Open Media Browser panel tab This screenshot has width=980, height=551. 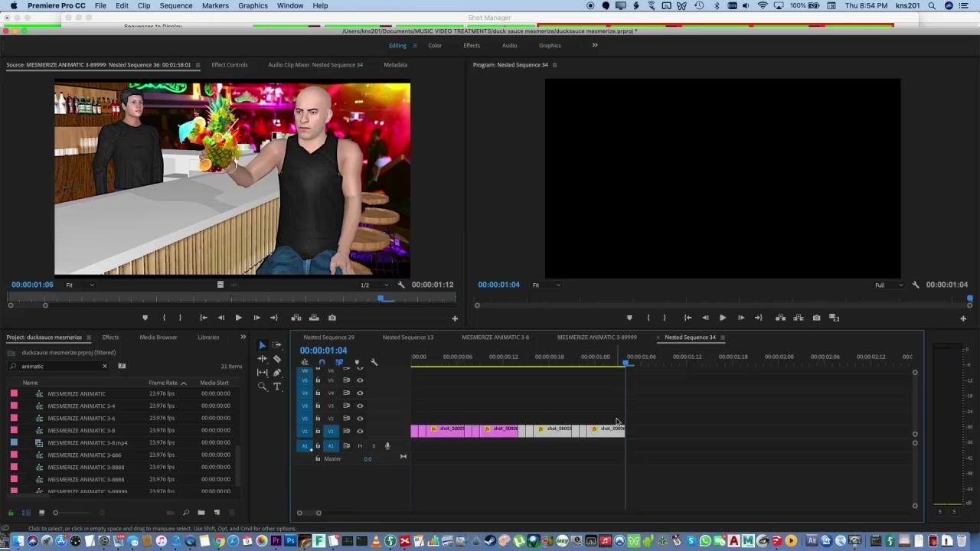[158, 337]
